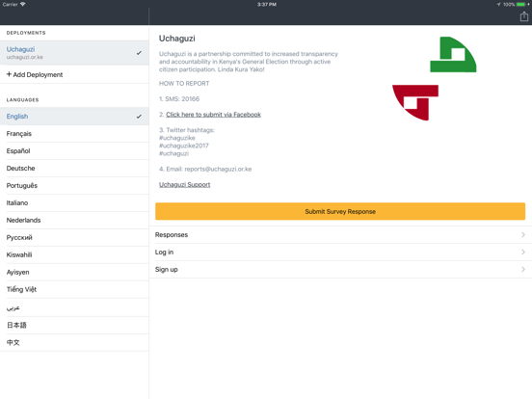The width and height of the screenshot is (532, 399).
Task: Click the Uchaguzi title heading
Action: click(177, 39)
